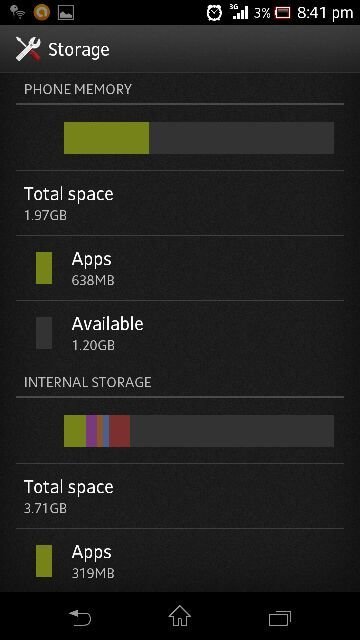This screenshot has width=360, height=640.
Task: Tap the Wi-Fi status notification icon
Action: pyautogui.click(x=18, y=12)
